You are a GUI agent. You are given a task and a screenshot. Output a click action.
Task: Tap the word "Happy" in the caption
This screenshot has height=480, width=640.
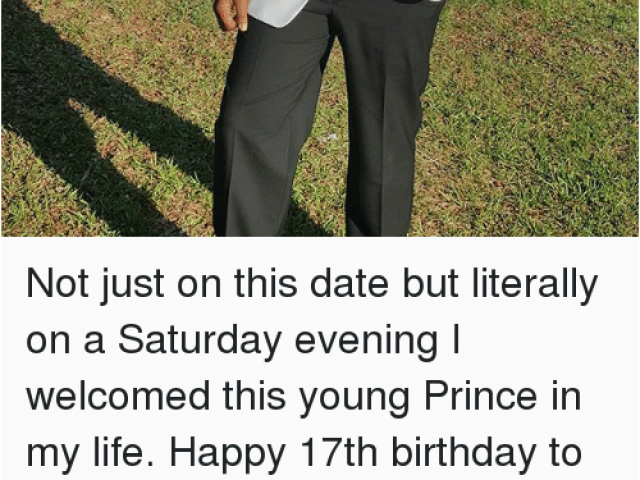227,453
